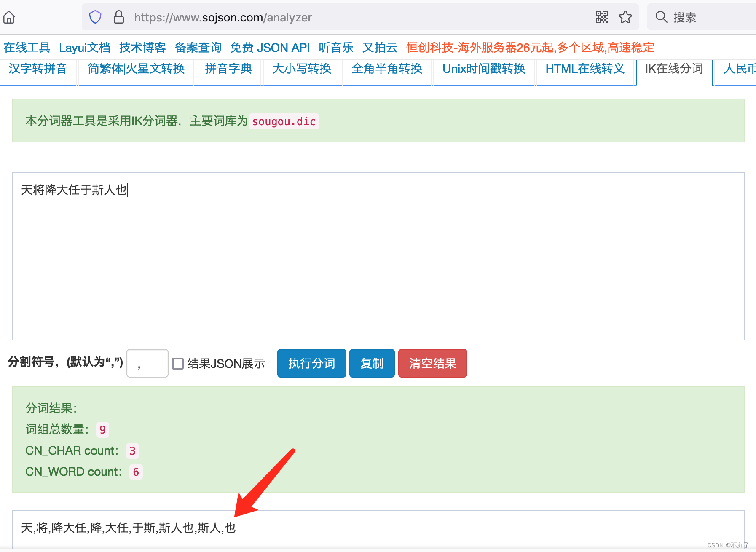Viewport: 756px width, 552px height.
Task: Click the CN_CHAR count value 3
Action: click(x=132, y=451)
